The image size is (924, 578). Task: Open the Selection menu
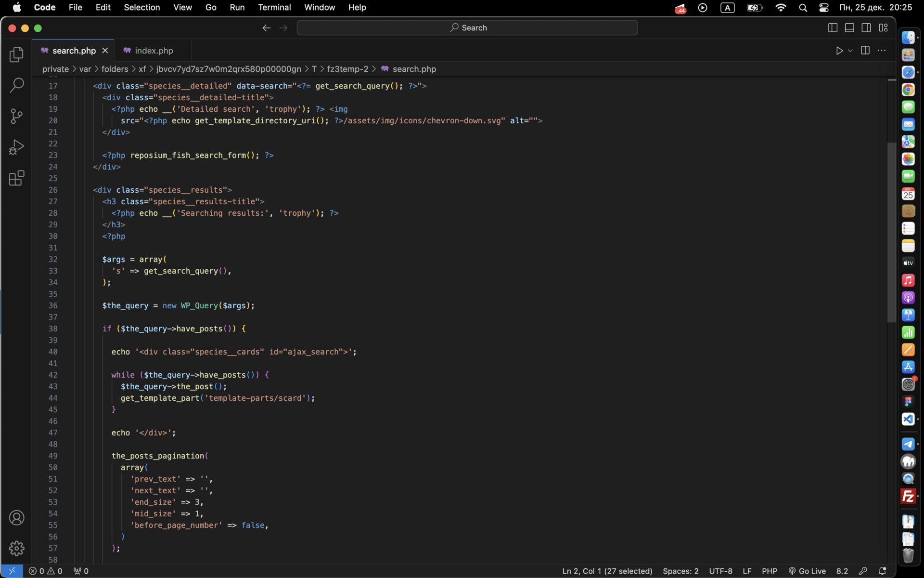tap(141, 7)
